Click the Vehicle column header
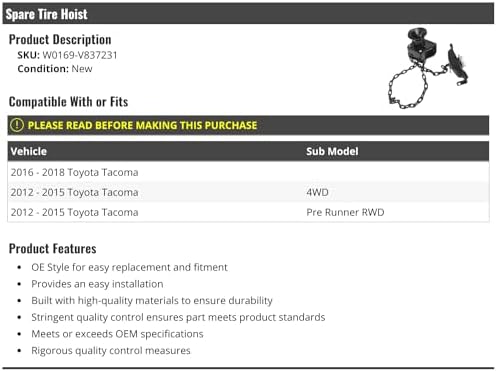This screenshot has width=497, height=372. (29, 151)
